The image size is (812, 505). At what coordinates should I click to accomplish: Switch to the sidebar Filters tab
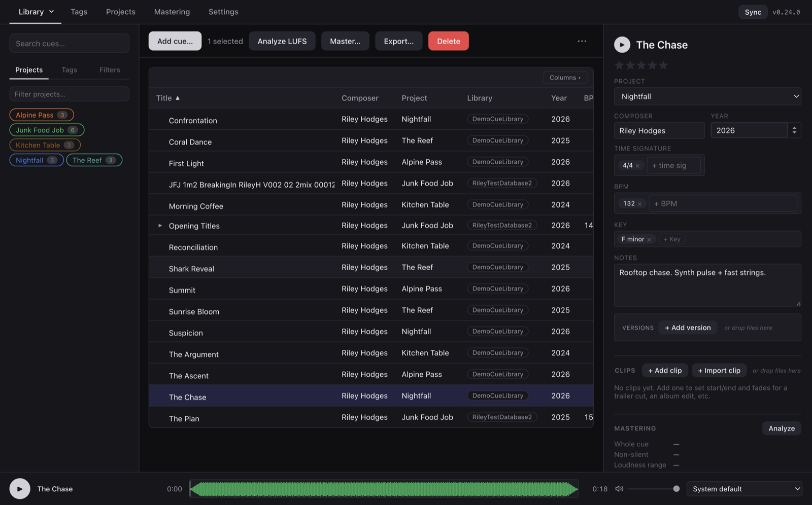pyautogui.click(x=110, y=70)
